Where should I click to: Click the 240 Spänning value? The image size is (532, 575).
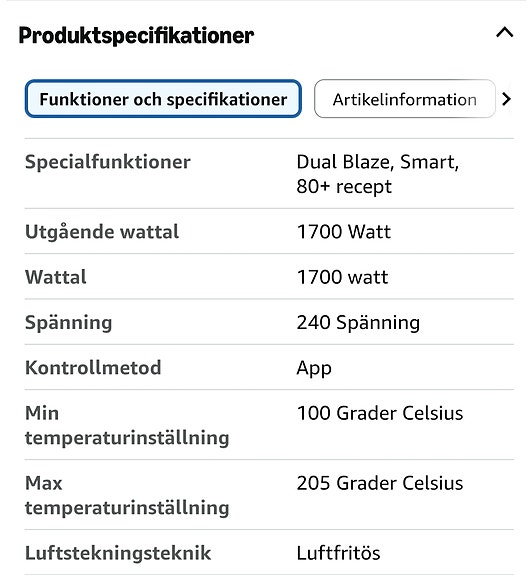click(x=358, y=323)
